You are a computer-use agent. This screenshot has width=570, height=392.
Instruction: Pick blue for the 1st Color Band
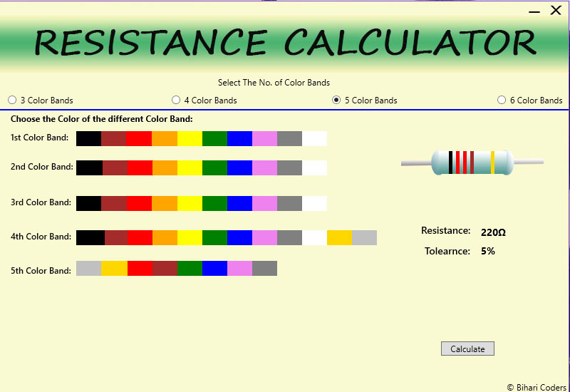pyautogui.click(x=239, y=138)
